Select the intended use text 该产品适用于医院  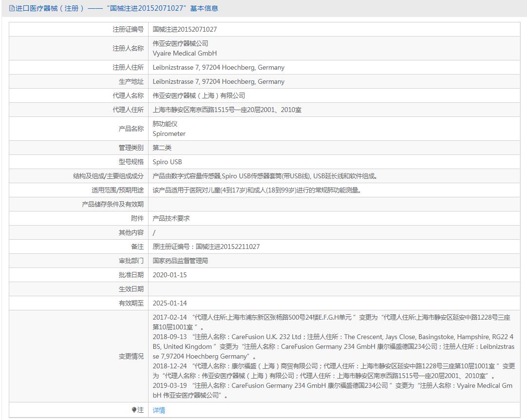point(258,190)
